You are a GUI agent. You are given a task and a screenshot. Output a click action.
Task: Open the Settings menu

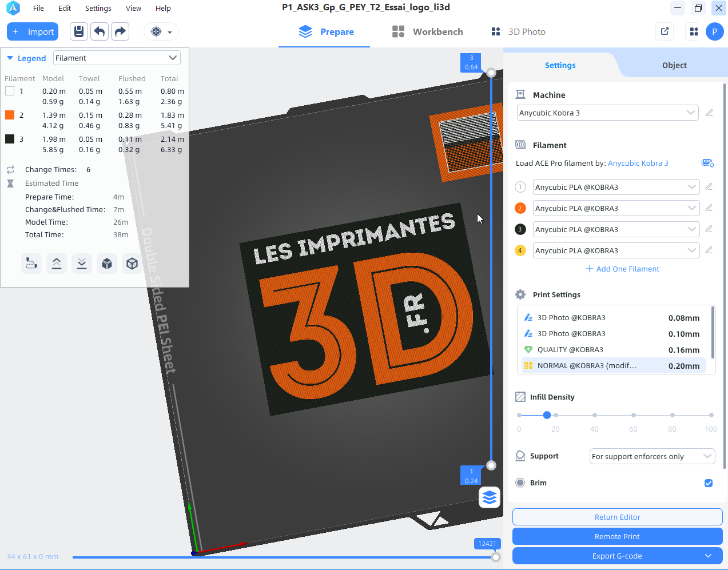[x=98, y=8]
